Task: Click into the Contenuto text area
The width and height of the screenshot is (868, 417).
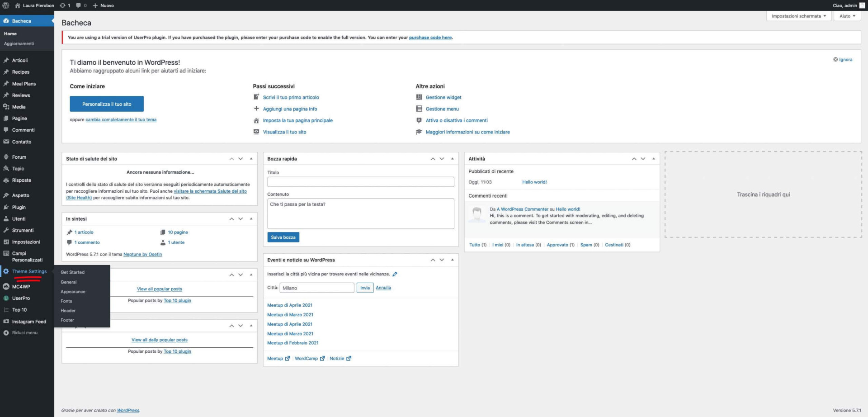Action: 361,214
